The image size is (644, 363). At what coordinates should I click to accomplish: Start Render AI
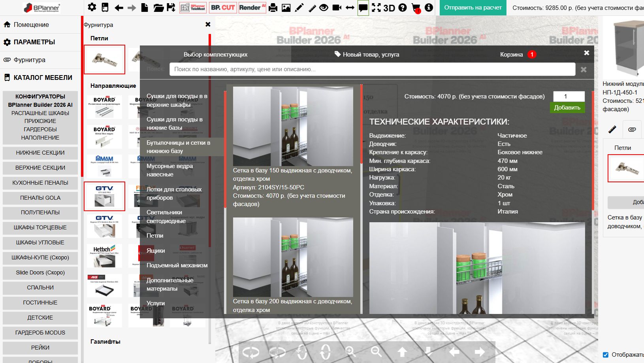coord(252,8)
